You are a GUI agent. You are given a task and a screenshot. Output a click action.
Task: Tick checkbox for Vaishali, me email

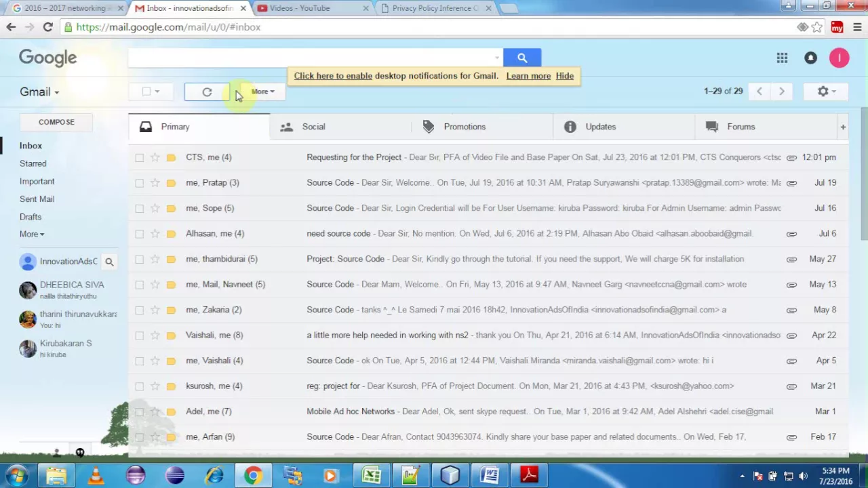(x=139, y=335)
